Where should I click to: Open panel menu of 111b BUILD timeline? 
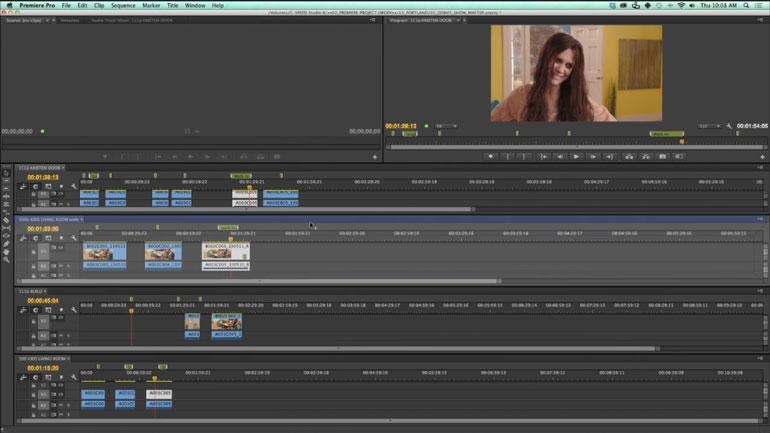pos(760,291)
